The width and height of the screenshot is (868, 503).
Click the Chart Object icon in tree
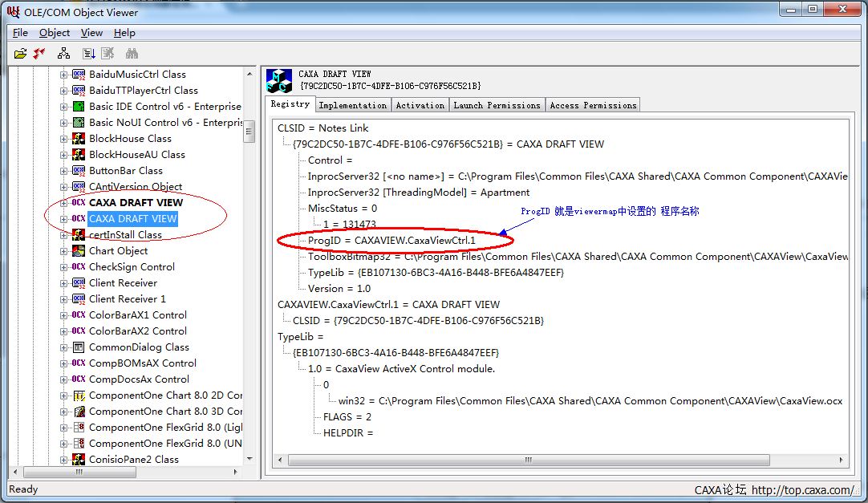[79, 251]
